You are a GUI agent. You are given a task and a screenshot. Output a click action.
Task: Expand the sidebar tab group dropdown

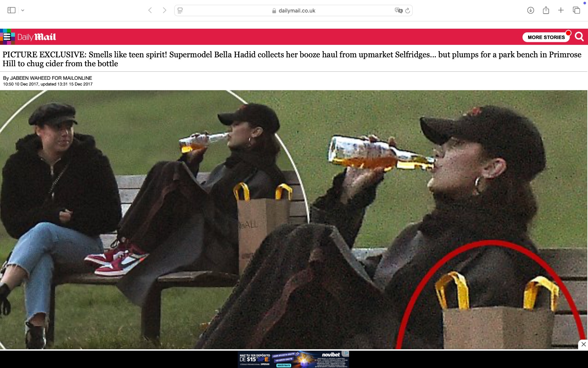pyautogui.click(x=23, y=10)
